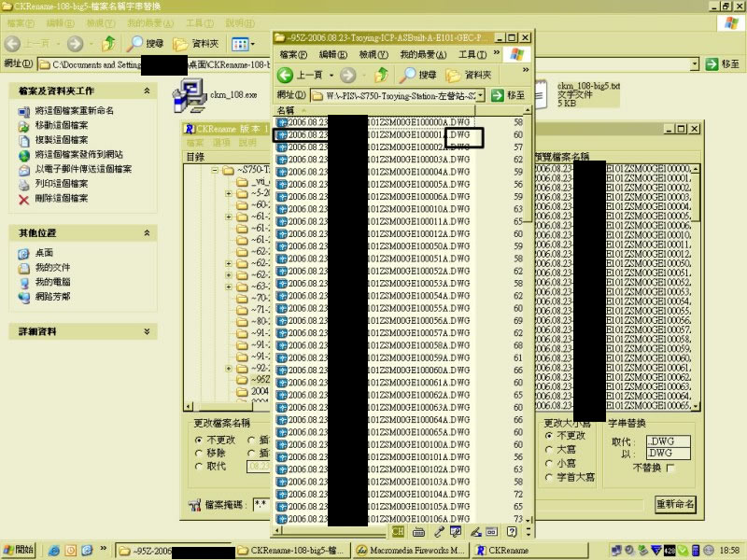The image size is (747, 560).
Task: Select the 小寫 lowercase radio option
Action: [x=550, y=463]
